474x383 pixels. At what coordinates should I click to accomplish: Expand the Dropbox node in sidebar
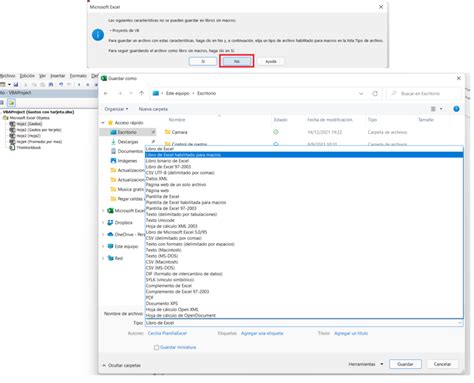[103, 222]
